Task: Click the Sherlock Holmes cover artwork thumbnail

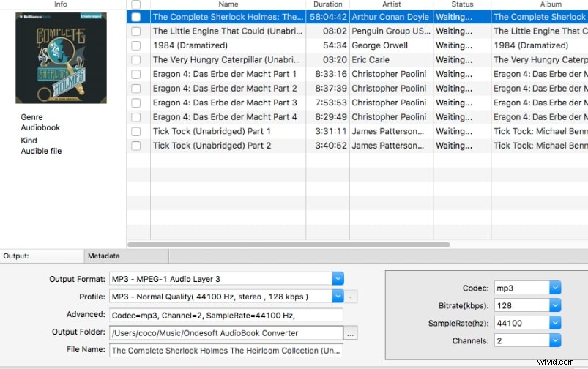Action: tap(61, 58)
